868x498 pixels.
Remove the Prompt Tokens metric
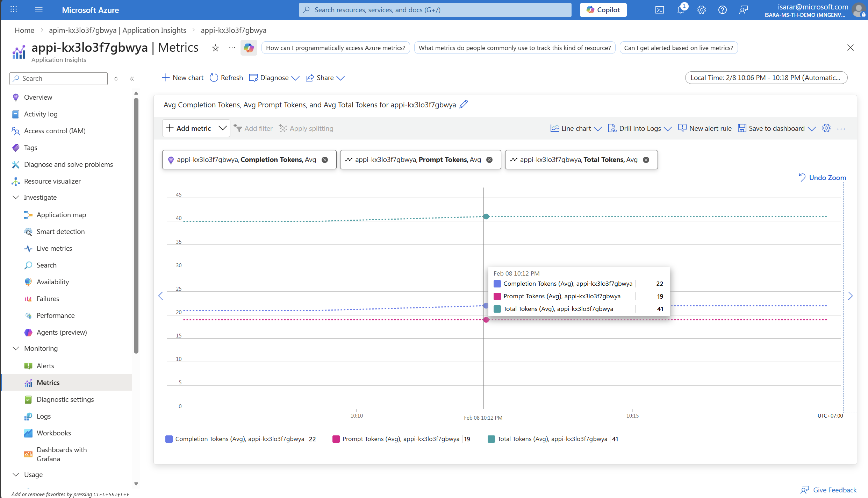tap(489, 160)
